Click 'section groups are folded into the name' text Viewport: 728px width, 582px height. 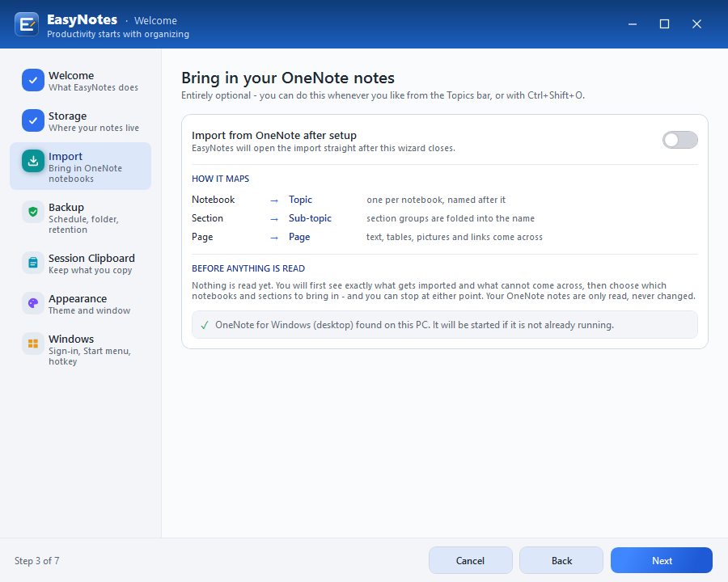451,218
